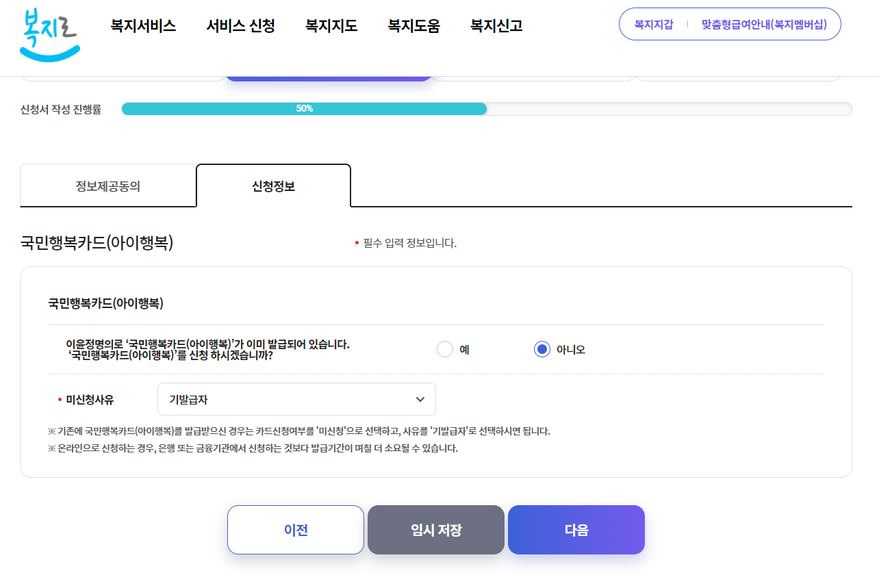Open the 복지서비스 menu
This screenshot has width=879, height=588.
pyautogui.click(x=143, y=26)
